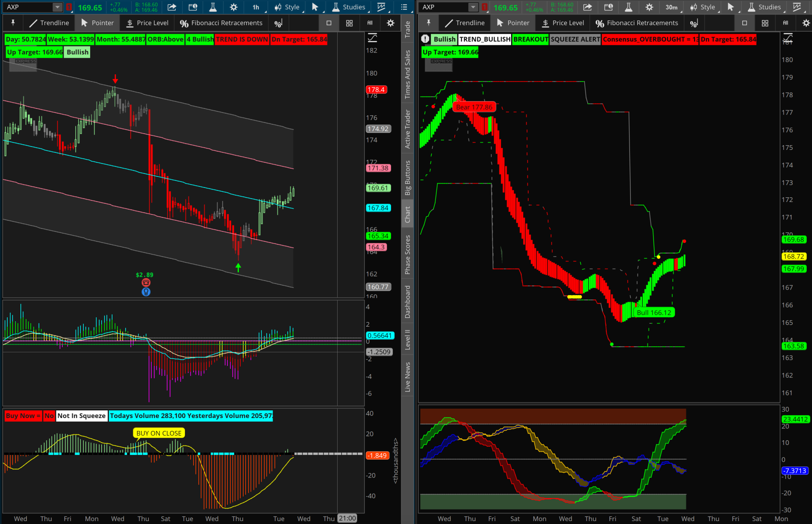Click the red clipboard link next to right AXP

pyautogui.click(x=485, y=7)
